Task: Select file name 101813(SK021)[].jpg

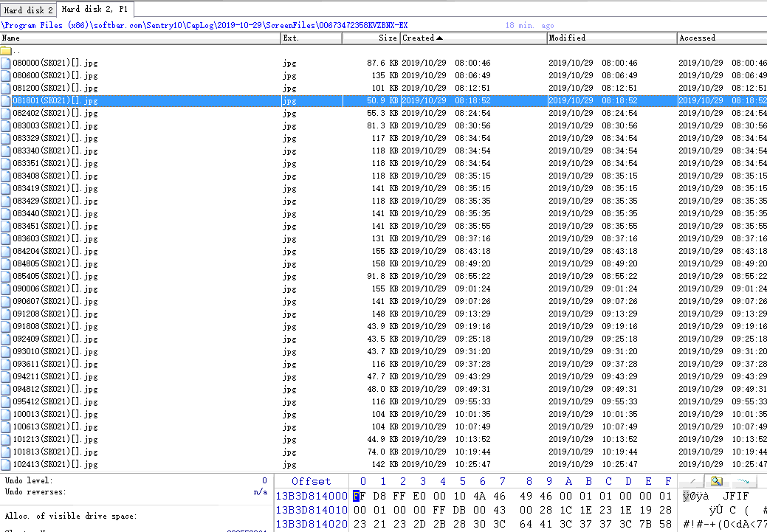Action: click(x=55, y=452)
